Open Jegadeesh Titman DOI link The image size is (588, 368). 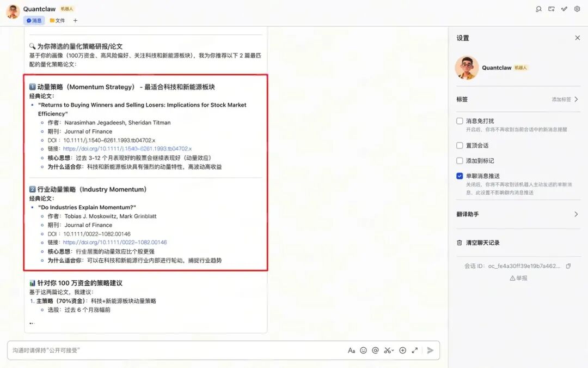click(127, 149)
